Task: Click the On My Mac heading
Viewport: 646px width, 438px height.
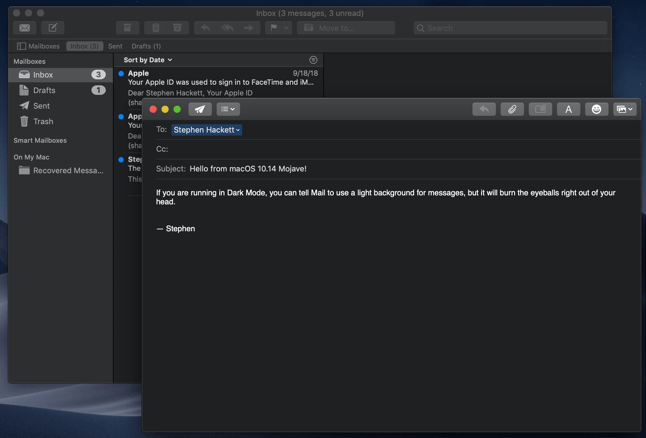Action: click(x=31, y=157)
